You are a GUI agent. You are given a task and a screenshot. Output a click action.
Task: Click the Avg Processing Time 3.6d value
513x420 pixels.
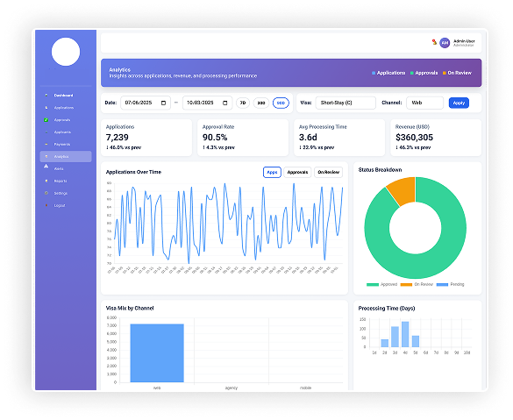tap(308, 138)
